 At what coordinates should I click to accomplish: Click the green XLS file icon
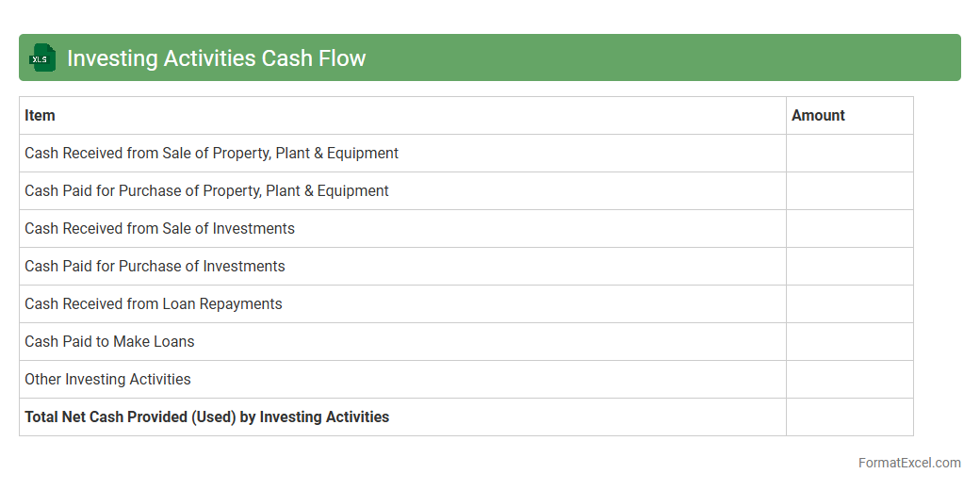[41, 58]
